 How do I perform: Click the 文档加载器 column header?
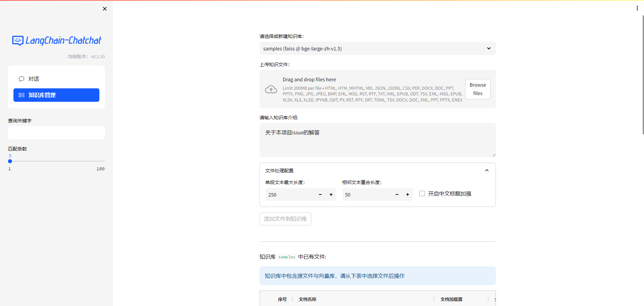(451, 299)
